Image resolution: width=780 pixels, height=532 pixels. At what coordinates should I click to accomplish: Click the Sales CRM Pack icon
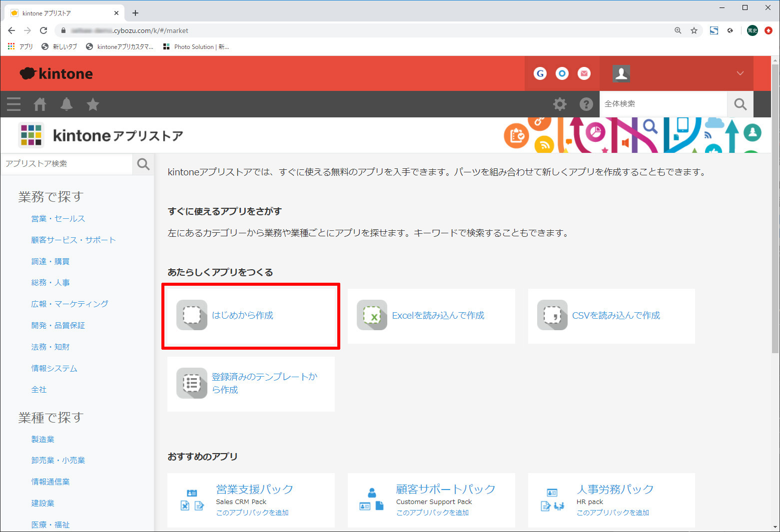[192, 500]
